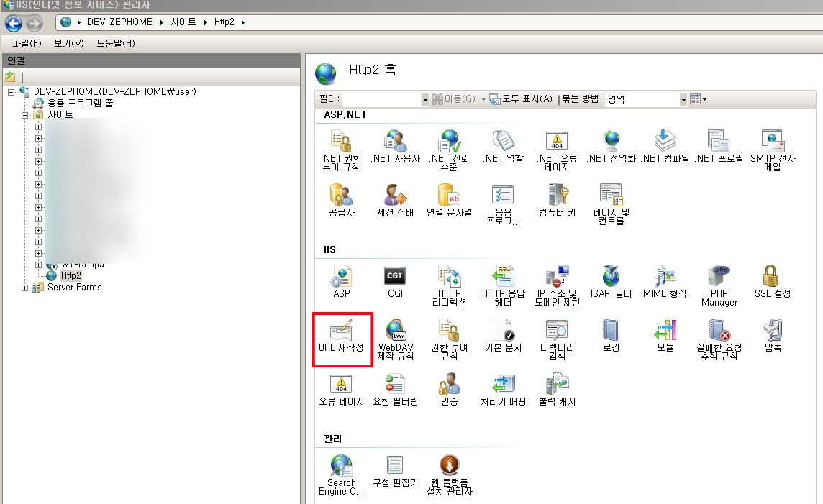Open the .NET 컴파일 feature
Image resolution: width=823 pixels, height=504 pixels.
665,147
